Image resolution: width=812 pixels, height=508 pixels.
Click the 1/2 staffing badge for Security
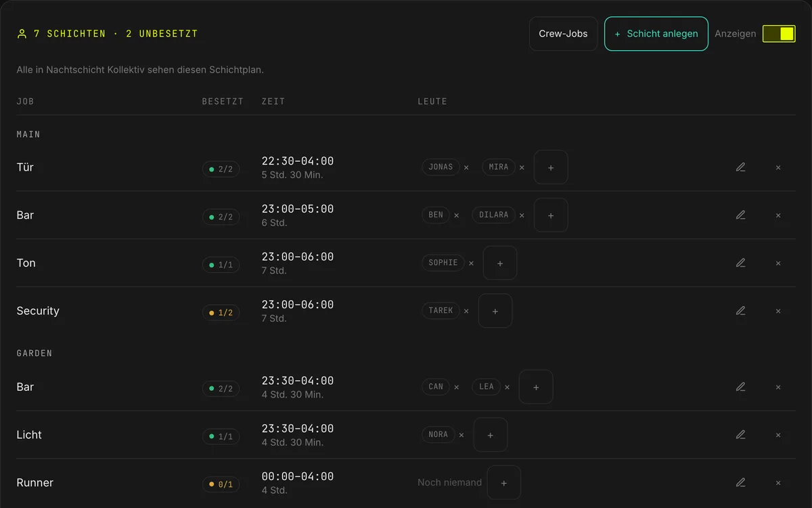[221, 313]
